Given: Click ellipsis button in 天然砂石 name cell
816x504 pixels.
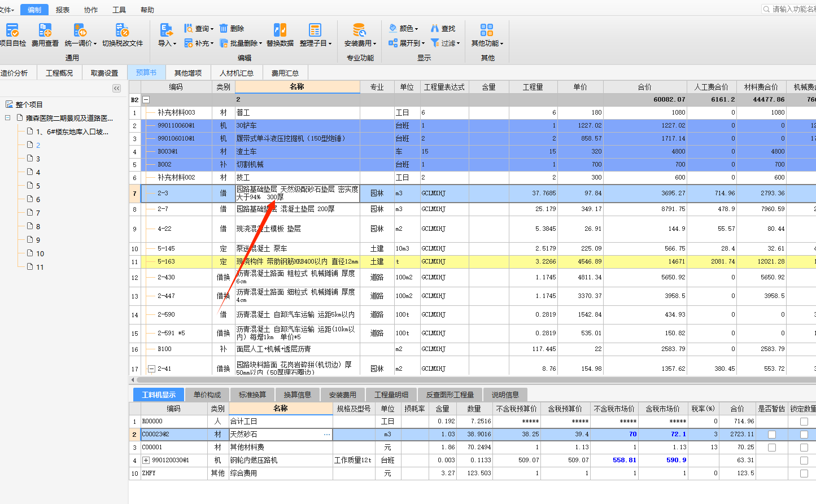Looking at the screenshot, I should 327,435.
